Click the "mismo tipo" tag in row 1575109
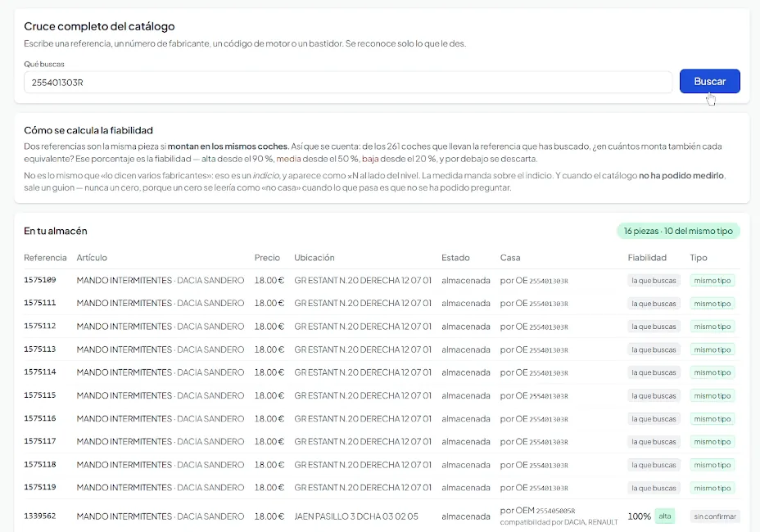The width and height of the screenshot is (760, 532). pos(712,281)
